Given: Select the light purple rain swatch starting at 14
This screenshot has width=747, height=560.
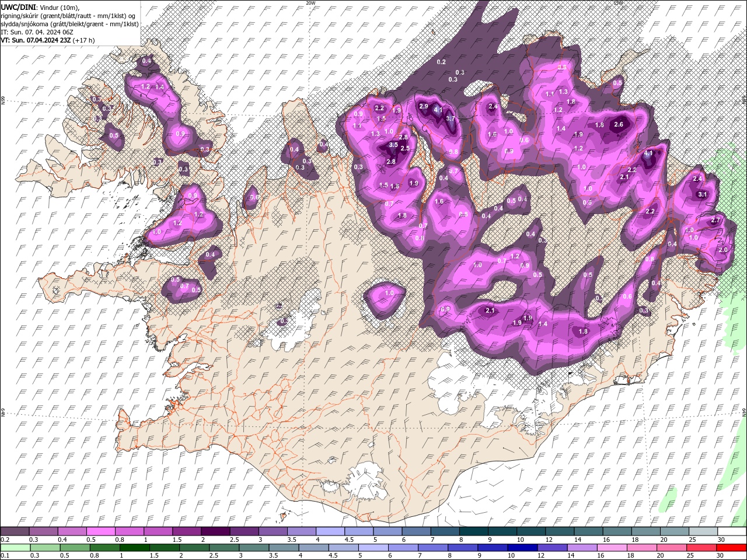Looking at the screenshot, I should tap(582, 548).
